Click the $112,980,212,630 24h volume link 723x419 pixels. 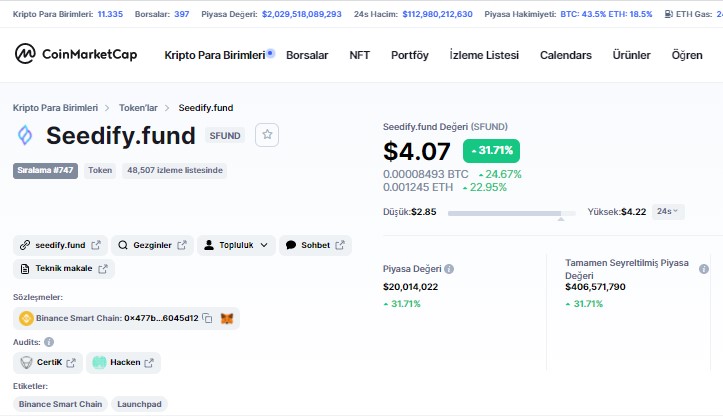click(x=438, y=14)
